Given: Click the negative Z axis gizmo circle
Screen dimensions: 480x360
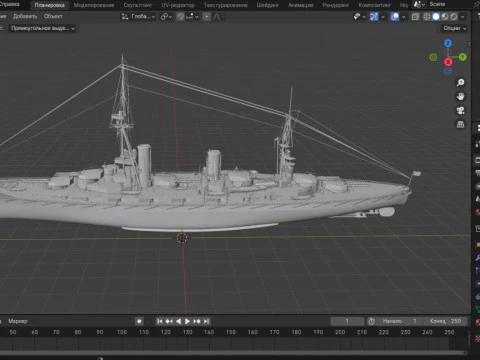Looking at the screenshot, I should click(x=448, y=71).
